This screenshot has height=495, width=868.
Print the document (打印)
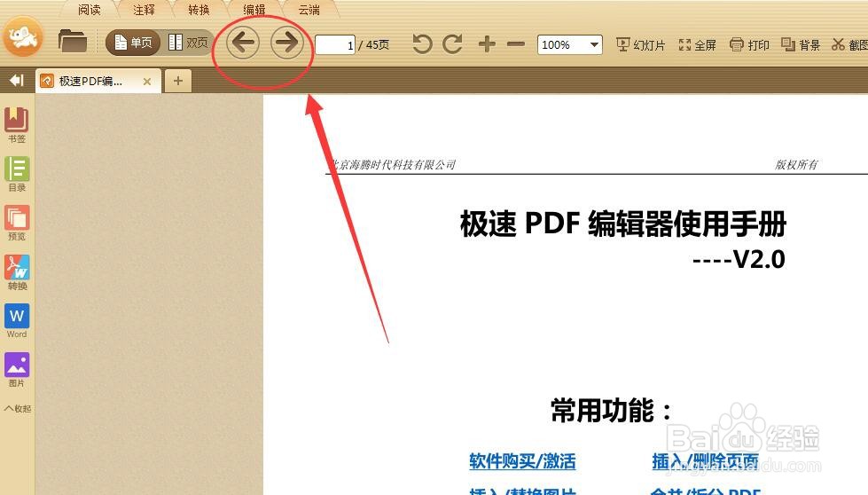click(749, 45)
